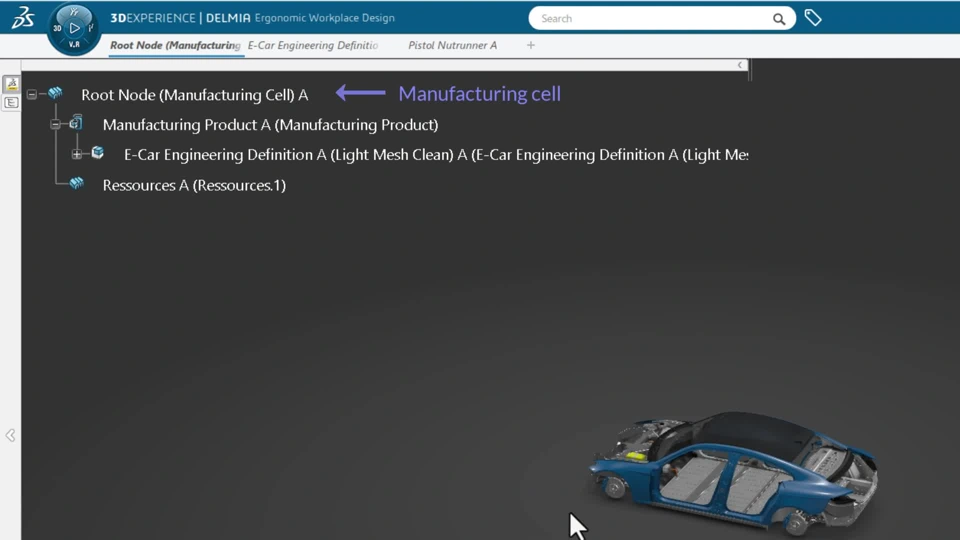Select the Ressources A tree item

point(194,185)
